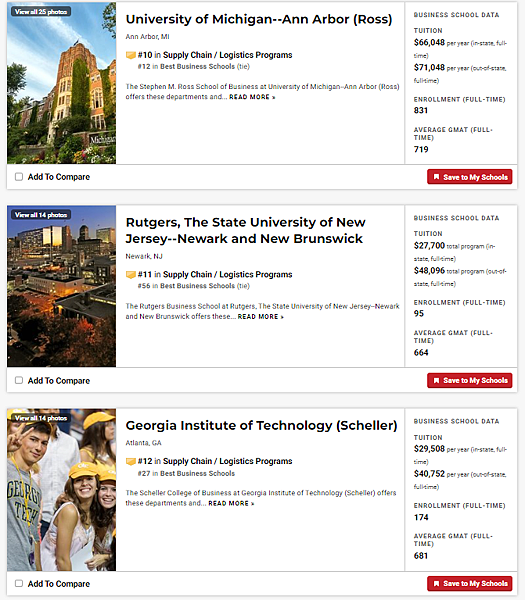Click the $66,048 in-state tuition value

(429, 42)
